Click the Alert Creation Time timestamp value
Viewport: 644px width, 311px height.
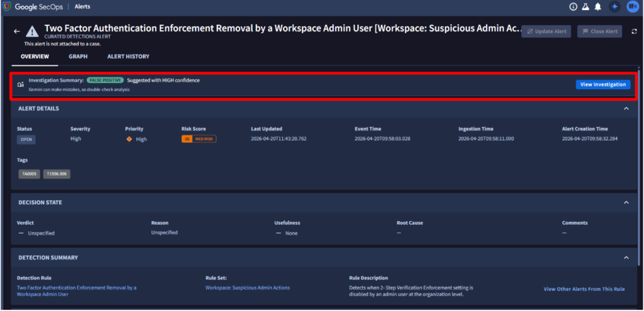tap(590, 139)
